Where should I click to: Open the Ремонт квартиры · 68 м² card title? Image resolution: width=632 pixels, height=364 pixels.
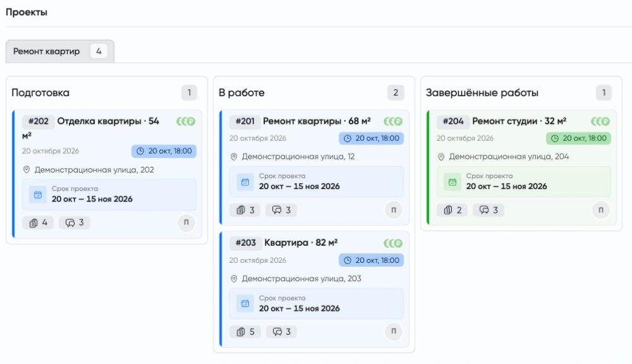pos(317,121)
